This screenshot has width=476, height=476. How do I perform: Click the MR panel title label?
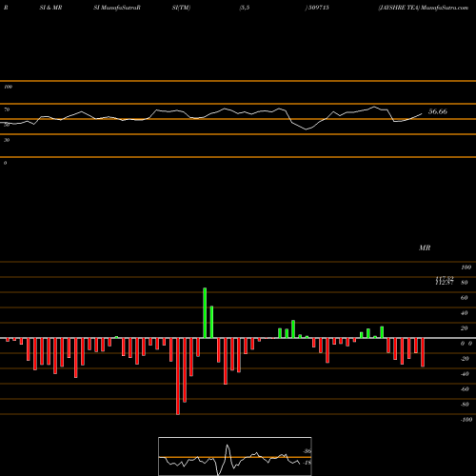click(425, 248)
